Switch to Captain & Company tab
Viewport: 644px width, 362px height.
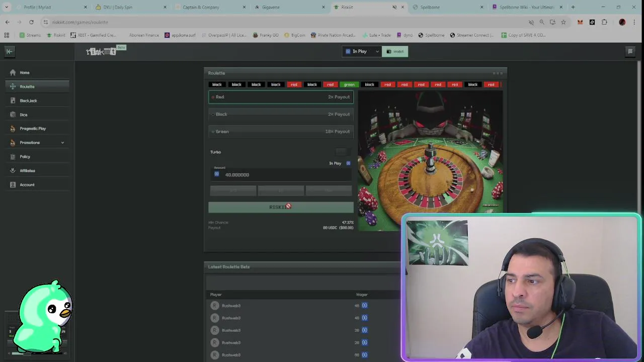click(x=208, y=7)
